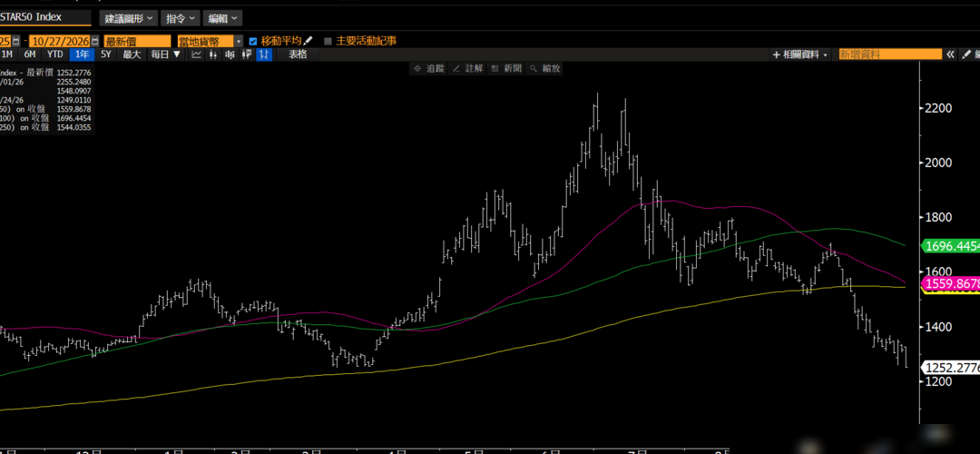This screenshot has width=980, height=454.
Task: Edit moving average settings with pencil icon
Action: coord(308,41)
